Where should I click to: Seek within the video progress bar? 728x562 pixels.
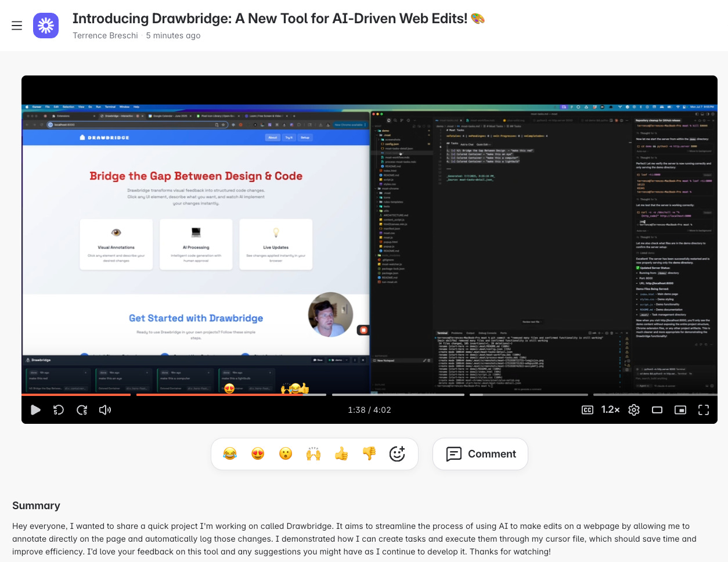point(369,395)
